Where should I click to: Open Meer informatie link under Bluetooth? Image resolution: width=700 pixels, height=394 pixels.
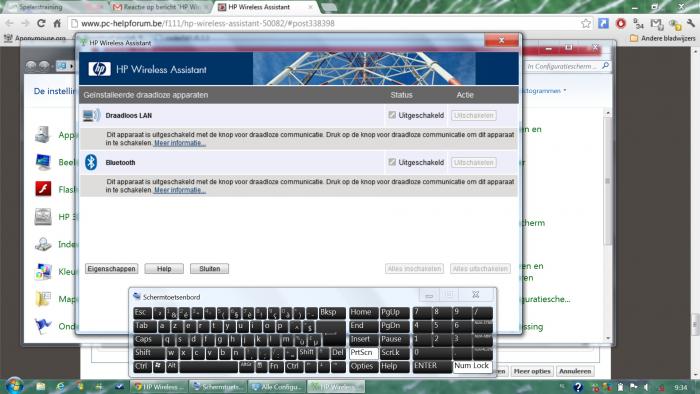click(x=179, y=190)
